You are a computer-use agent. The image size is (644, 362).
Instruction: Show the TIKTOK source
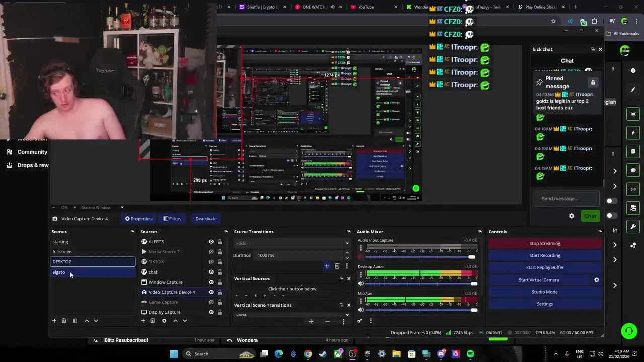click(211, 262)
